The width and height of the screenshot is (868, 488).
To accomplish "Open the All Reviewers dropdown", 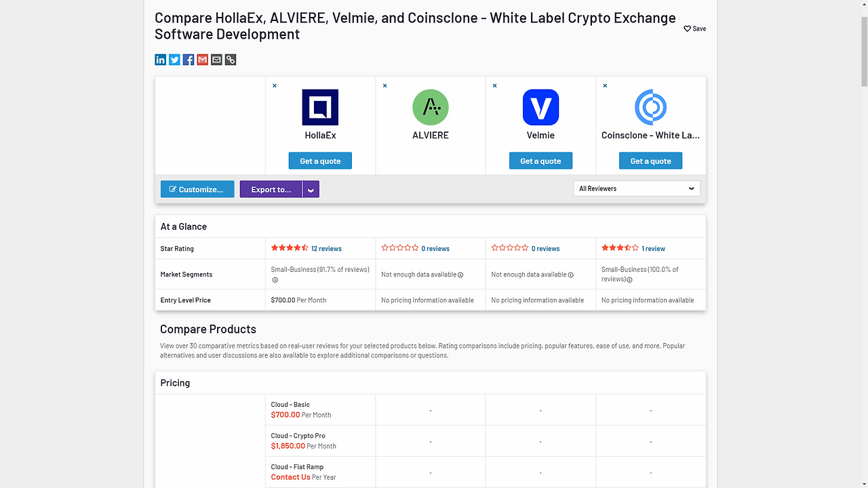I will pyautogui.click(x=637, y=188).
